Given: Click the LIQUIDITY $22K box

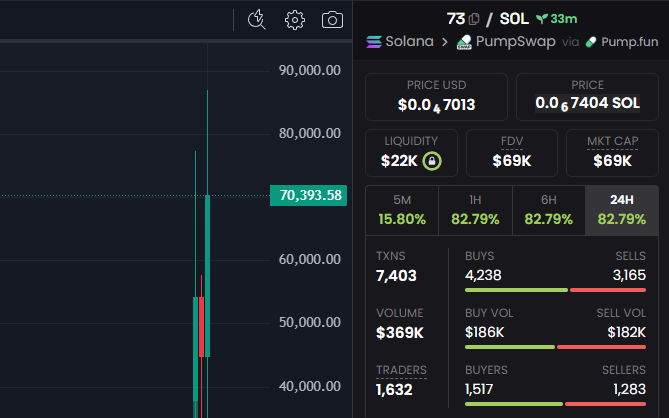Looking at the screenshot, I should tap(411, 153).
